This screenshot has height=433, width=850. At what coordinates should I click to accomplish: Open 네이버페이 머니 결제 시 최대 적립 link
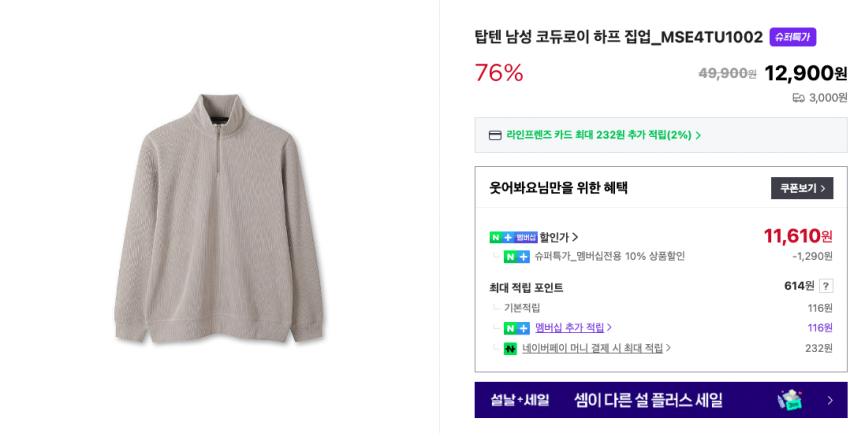pyautogui.click(x=592, y=348)
